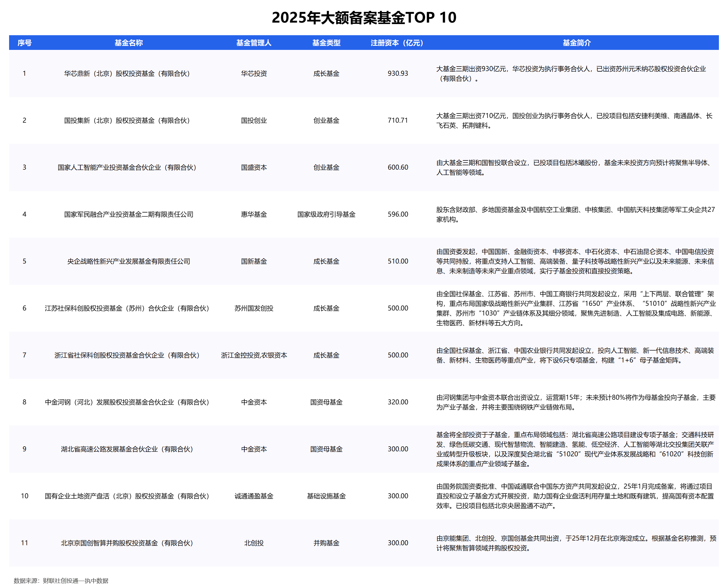The width and height of the screenshot is (728, 586).
Task: Select the 国资母基金 fund type cell
Action: pyautogui.click(x=326, y=449)
